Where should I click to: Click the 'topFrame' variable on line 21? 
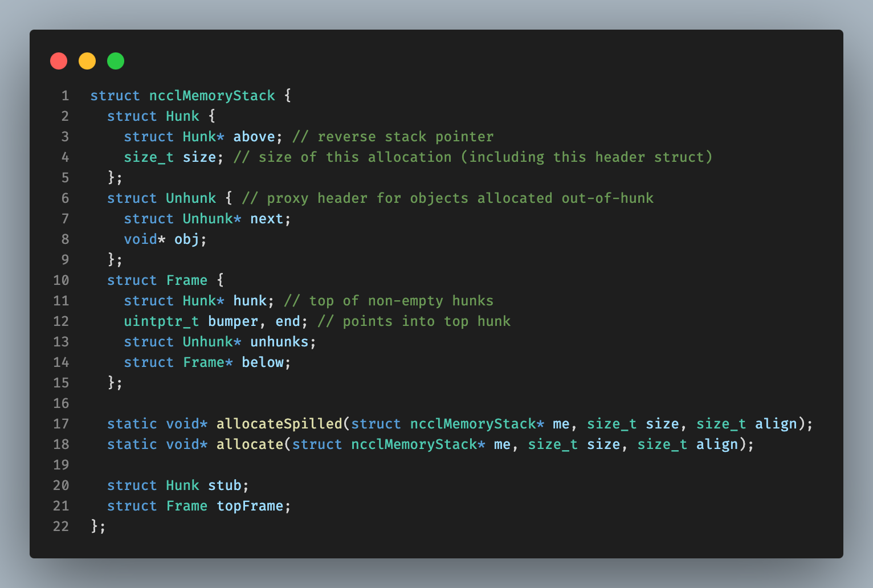coord(250,506)
